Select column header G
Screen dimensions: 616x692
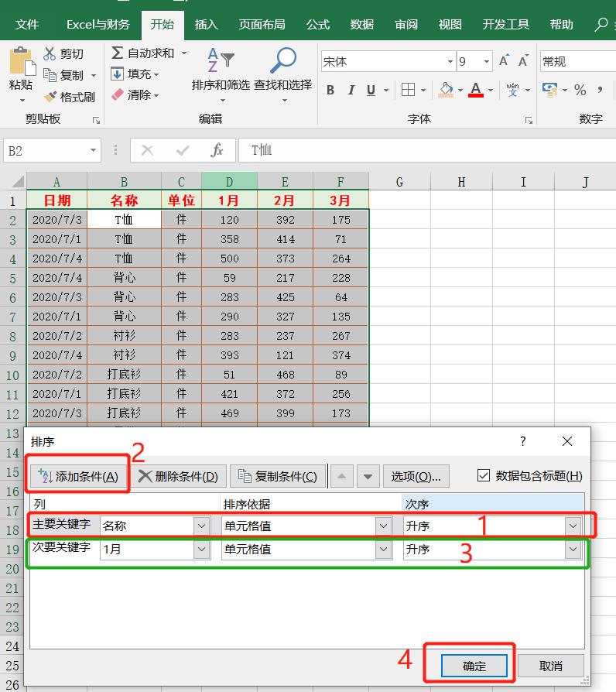coord(399,181)
